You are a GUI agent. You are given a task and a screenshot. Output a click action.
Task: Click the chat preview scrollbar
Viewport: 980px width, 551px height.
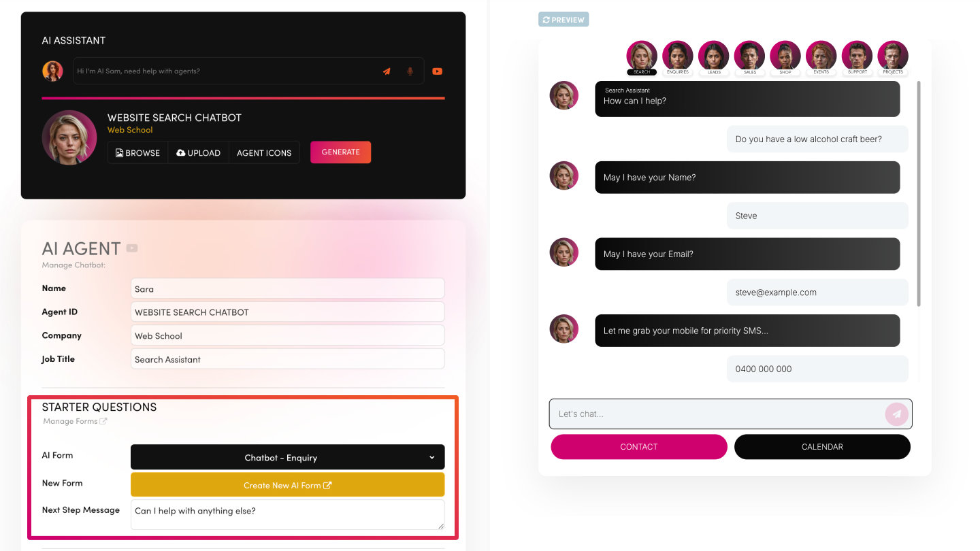[x=919, y=194]
